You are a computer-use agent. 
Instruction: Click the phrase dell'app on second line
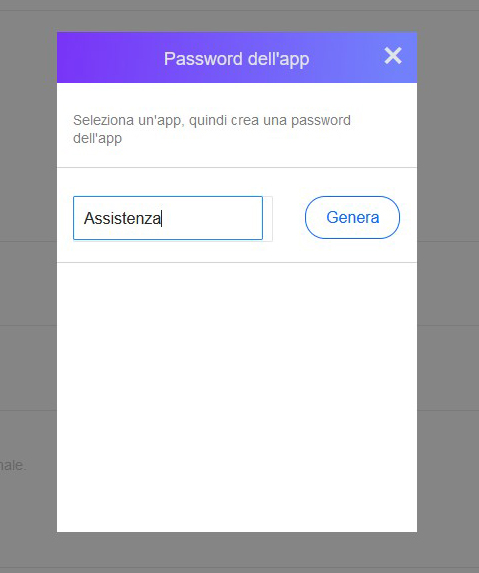coord(98,138)
